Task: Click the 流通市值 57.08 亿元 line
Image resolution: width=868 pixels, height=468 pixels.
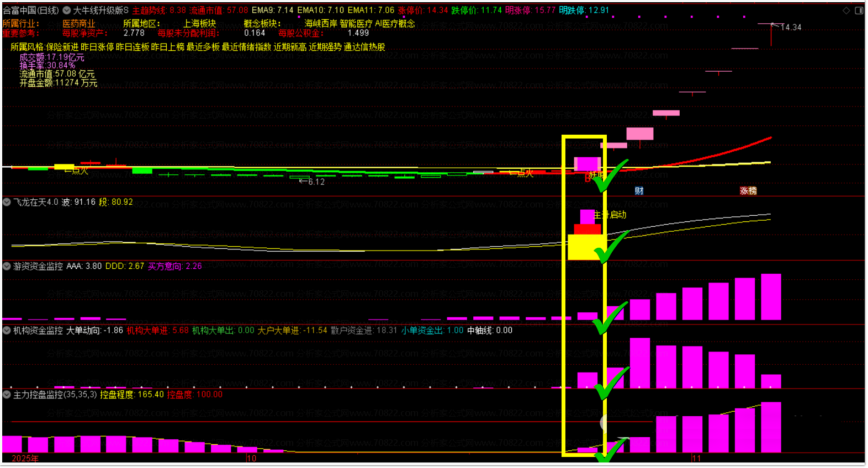Action: [x=57, y=74]
